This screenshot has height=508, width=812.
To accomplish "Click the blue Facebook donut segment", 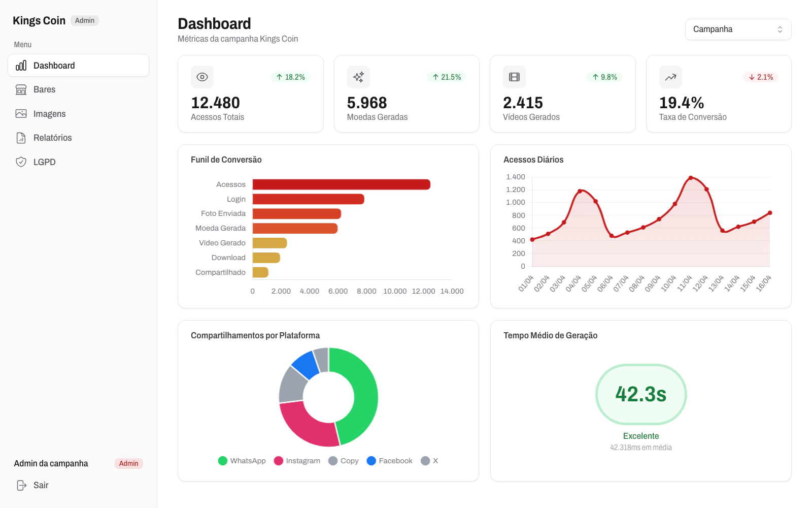I will pos(307,364).
